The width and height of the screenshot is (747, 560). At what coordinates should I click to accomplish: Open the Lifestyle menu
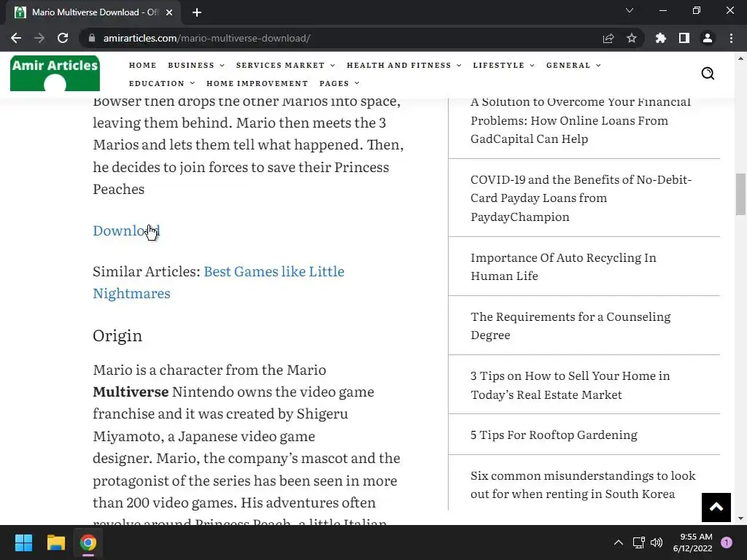(498, 65)
